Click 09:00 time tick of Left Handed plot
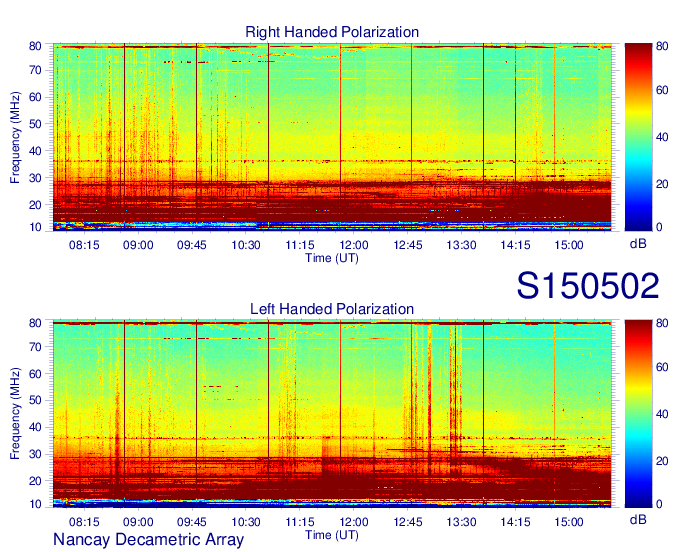This screenshot has height=552, width=680. click(138, 522)
